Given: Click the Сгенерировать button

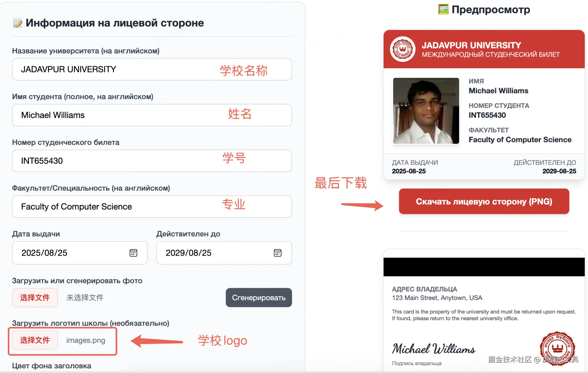Looking at the screenshot, I should click(x=259, y=297).
